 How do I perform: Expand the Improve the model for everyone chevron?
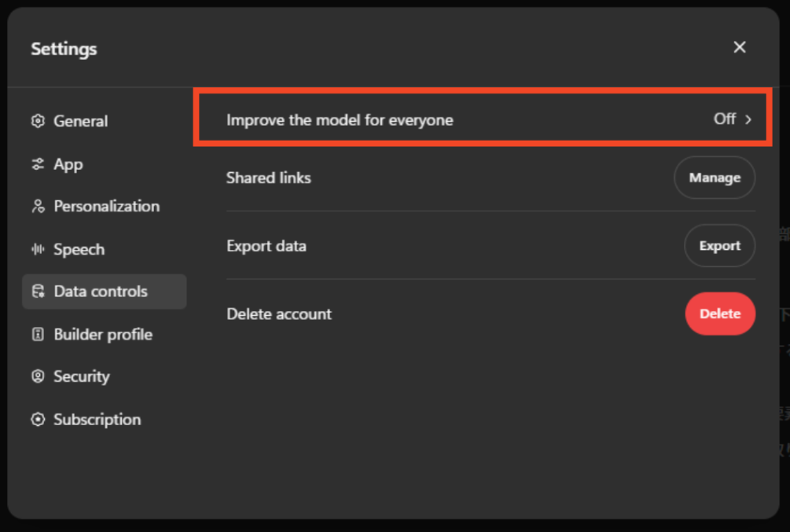pyautogui.click(x=747, y=119)
